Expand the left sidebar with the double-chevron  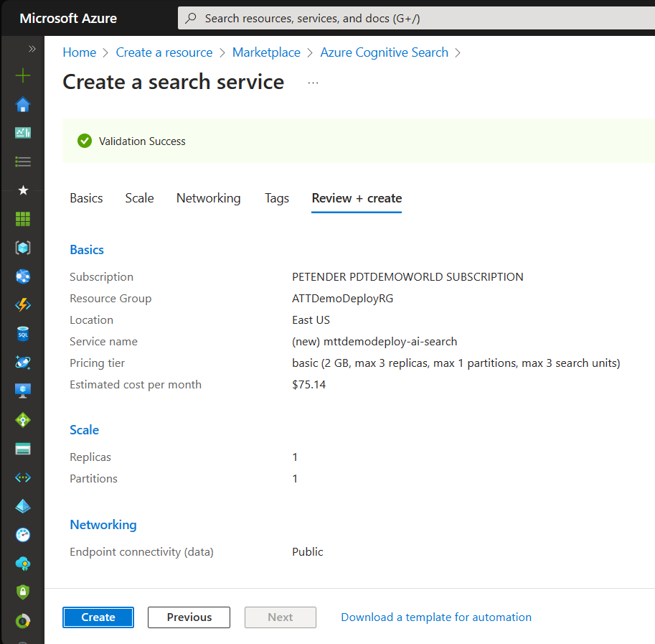pyautogui.click(x=32, y=49)
